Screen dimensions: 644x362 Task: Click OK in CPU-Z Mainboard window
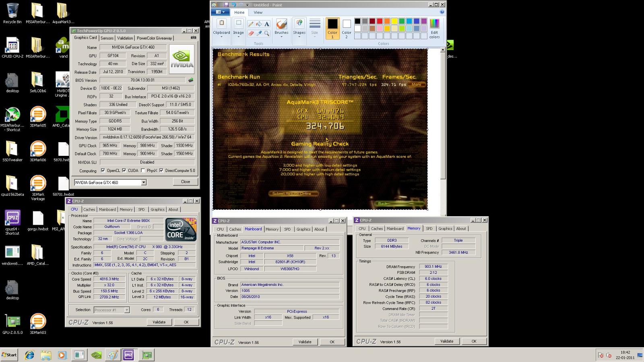(332, 342)
